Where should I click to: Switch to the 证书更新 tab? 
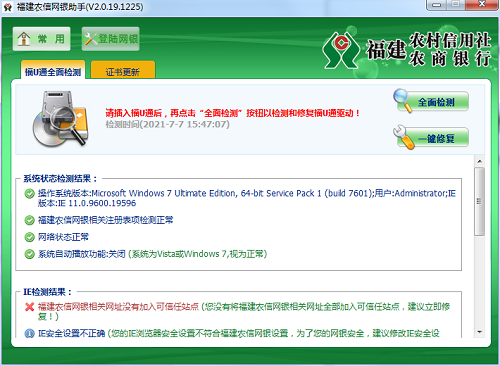(x=123, y=70)
